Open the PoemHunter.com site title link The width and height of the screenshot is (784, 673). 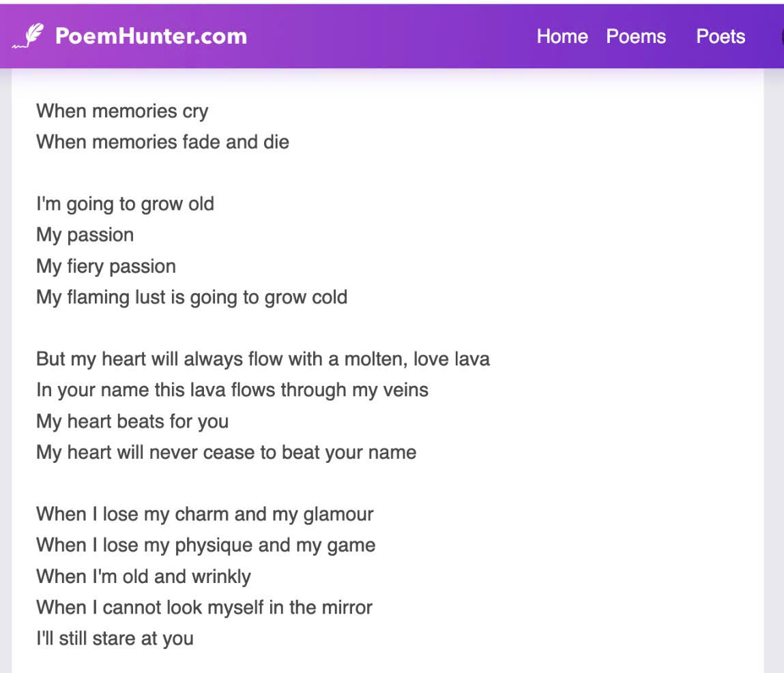coord(151,36)
